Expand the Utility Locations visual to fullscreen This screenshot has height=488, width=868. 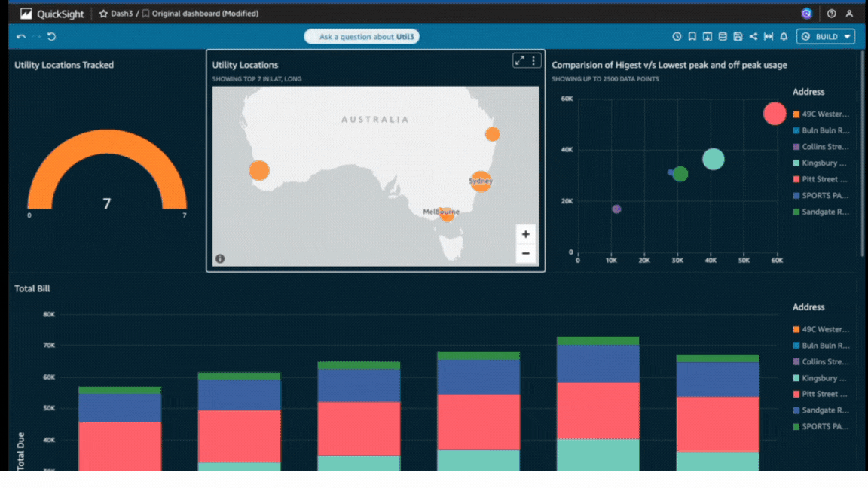(x=519, y=60)
